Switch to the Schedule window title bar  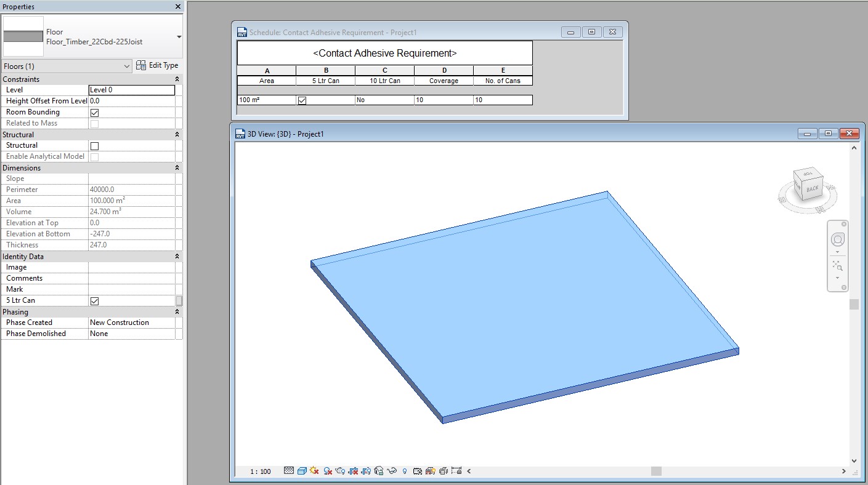400,31
